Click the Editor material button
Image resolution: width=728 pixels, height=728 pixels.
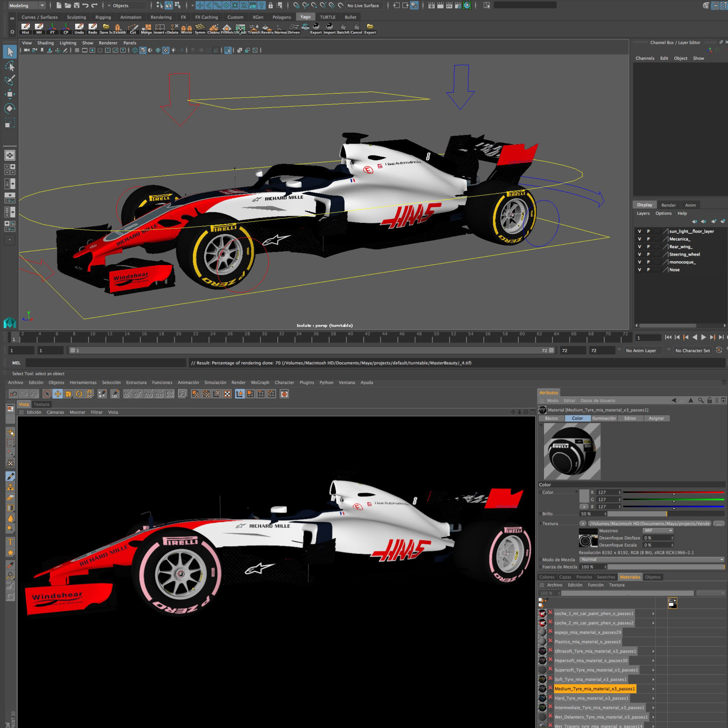630,418
